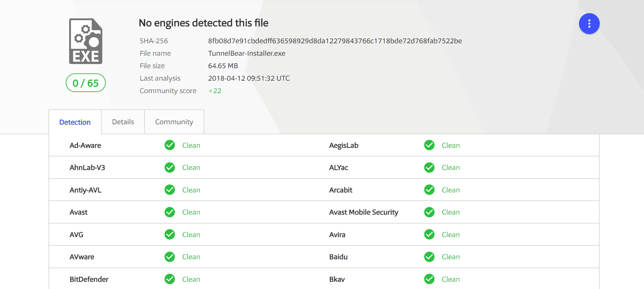The height and width of the screenshot is (289, 644).
Task: Click the green checkmark for AVG
Action: (x=170, y=234)
